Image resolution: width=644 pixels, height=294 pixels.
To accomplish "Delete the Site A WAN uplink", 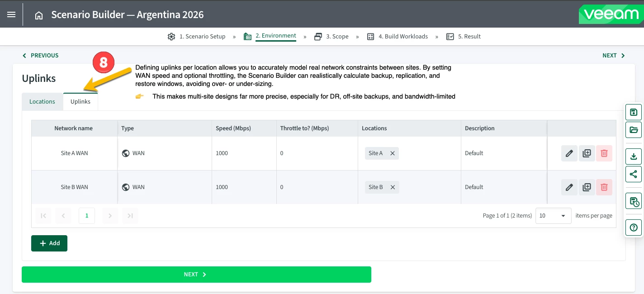I will point(604,153).
